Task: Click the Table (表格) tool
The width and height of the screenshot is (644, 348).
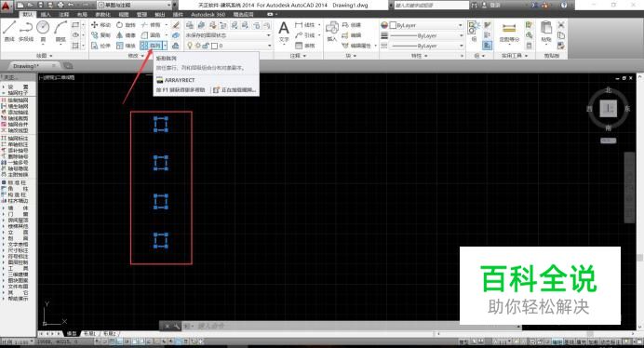Action: tap(304, 46)
